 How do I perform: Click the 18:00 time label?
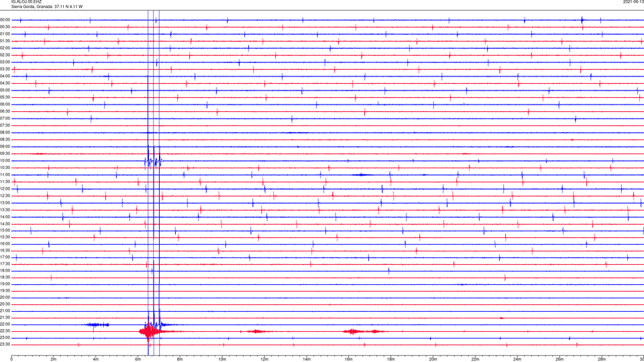pos(5,271)
